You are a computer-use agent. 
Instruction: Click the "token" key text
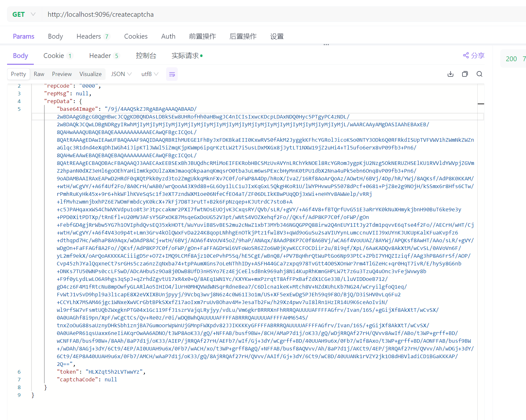point(68,372)
